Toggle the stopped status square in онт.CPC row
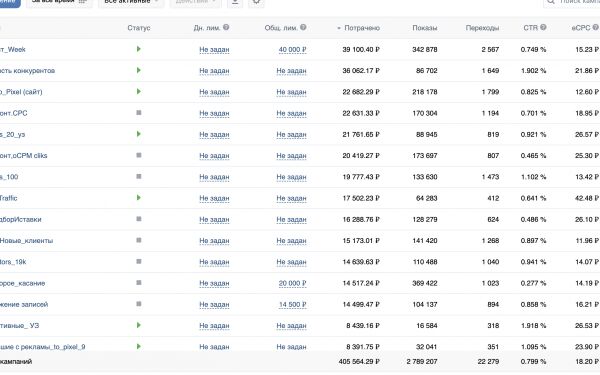This screenshot has height=375, width=600. (x=139, y=113)
